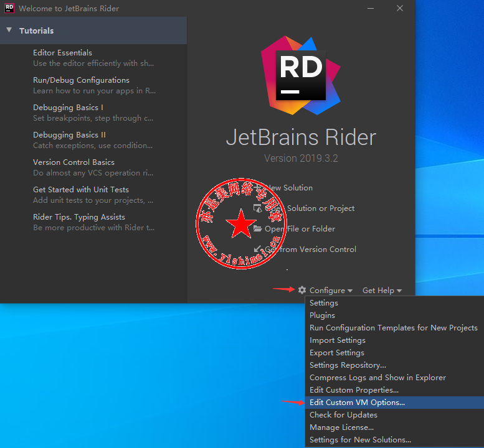
Task: Minimize the Welcome to JetBrains Rider window
Action: pyautogui.click(x=371, y=8)
